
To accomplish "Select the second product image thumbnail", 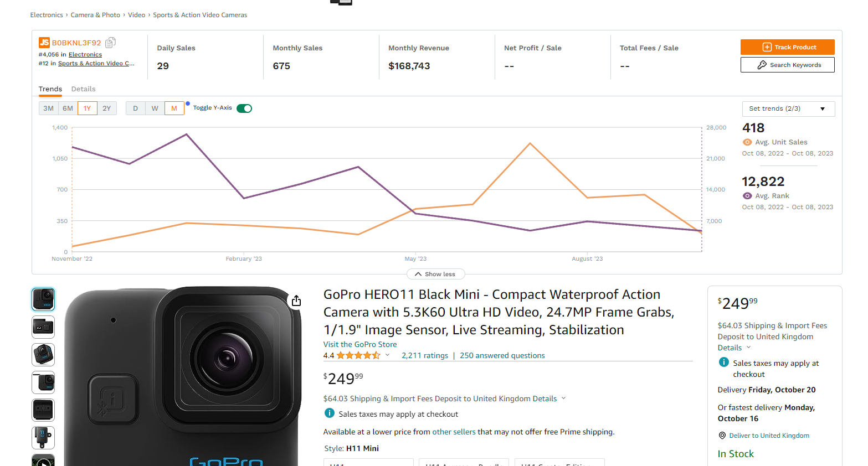I will pos(43,327).
